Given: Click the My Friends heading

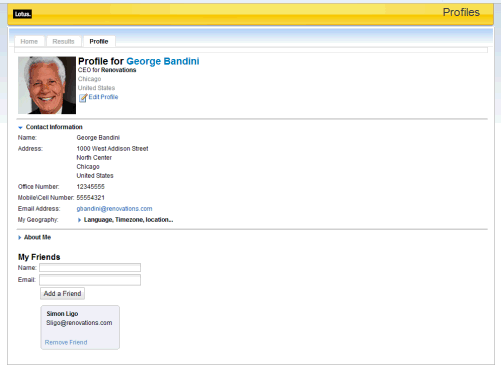Looking at the screenshot, I should point(39,257).
